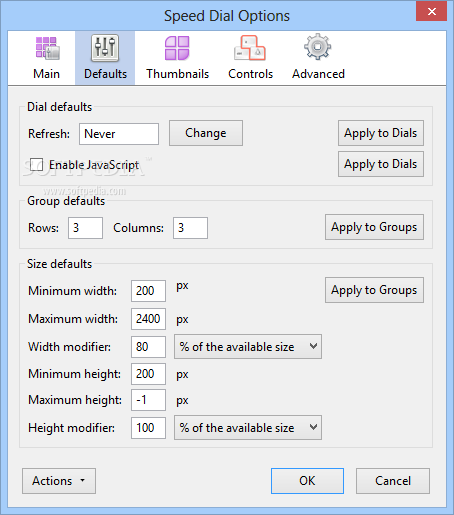Viewport: 454px width, 515px height.
Task: Apply refresh setting to Dials
Action: click(381, 133)
